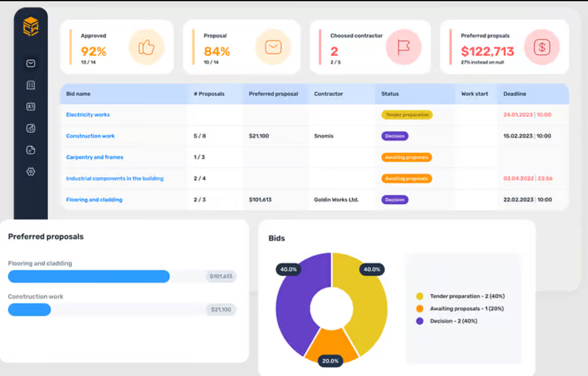Open the Electricity works bid

point(88,115)
